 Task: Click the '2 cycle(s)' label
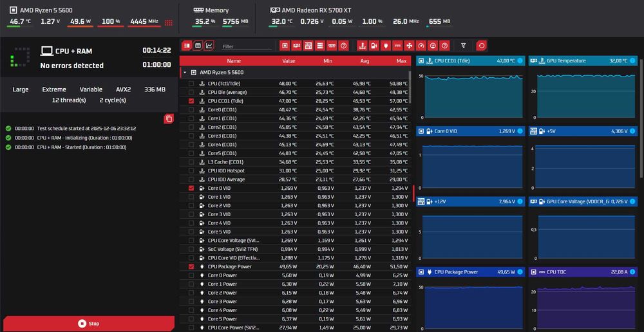click(113, 100)
